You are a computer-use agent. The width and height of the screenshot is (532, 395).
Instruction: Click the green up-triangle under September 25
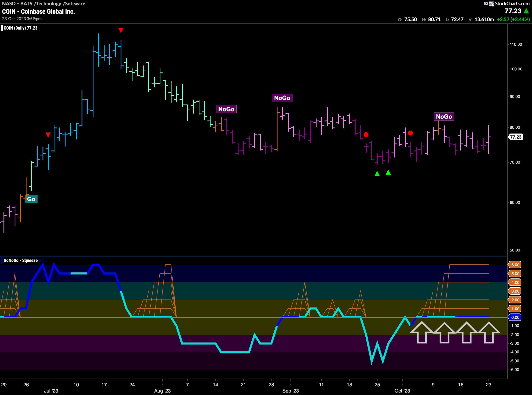(x=377, y=174)
